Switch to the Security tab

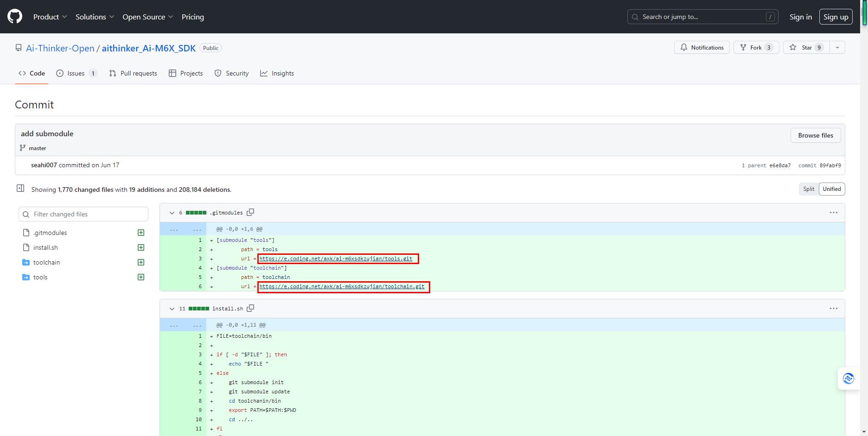231,73
